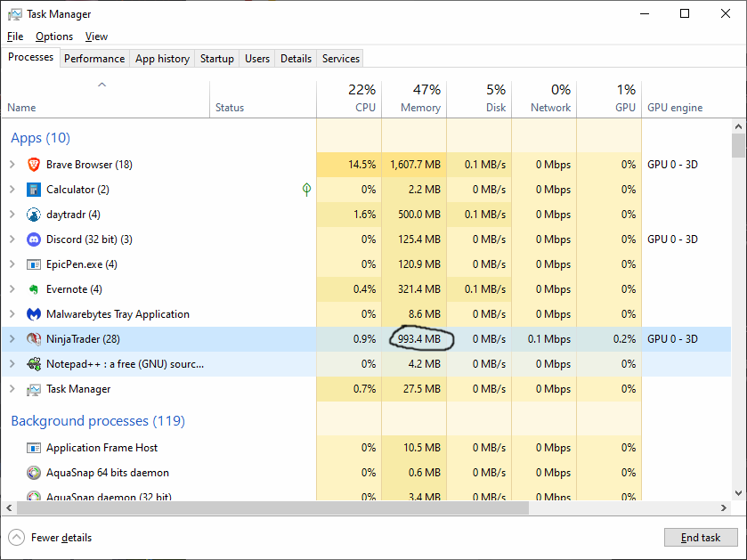Click the Background processes (119) heading
This screenshot has width=747, height=560.
tap(98, 421)
